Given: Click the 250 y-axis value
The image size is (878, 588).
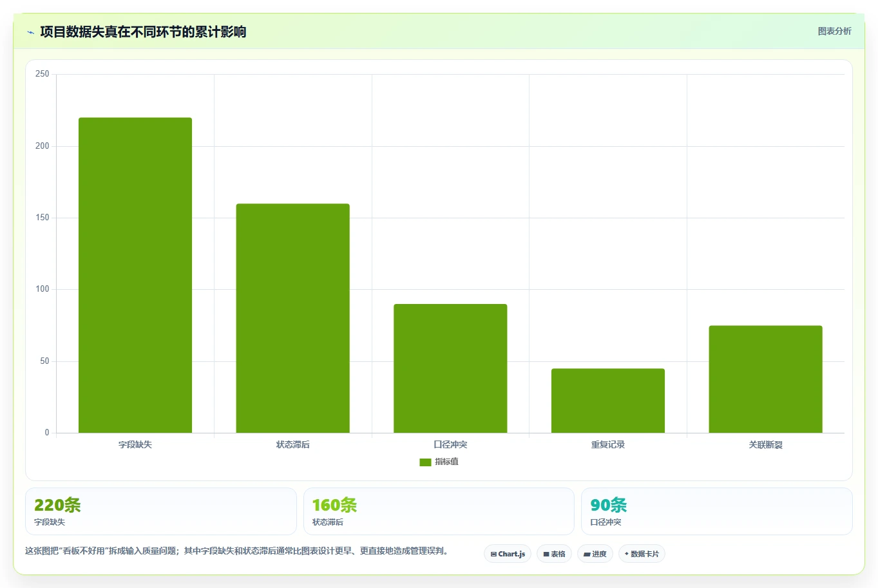Looking at the screenshot, I should pos(43,74).
